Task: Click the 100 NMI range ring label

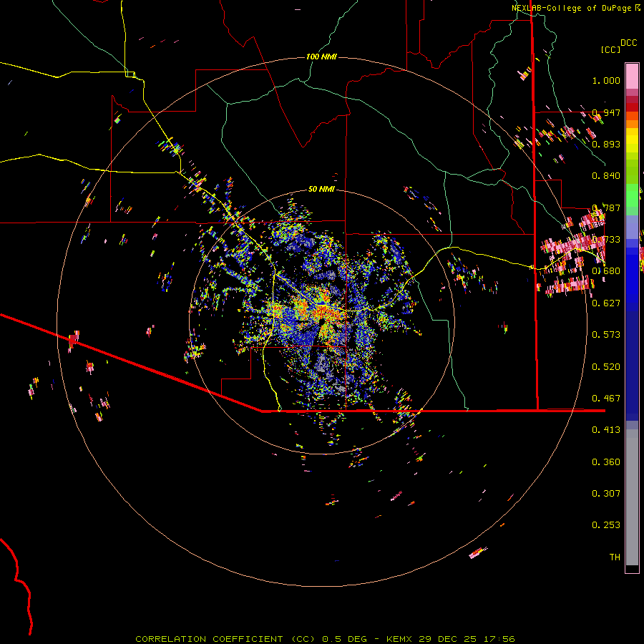Action: click(321, 57)
